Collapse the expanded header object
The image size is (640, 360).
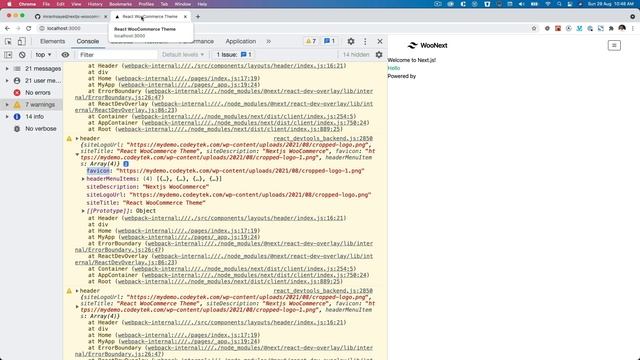click(77, 154)
